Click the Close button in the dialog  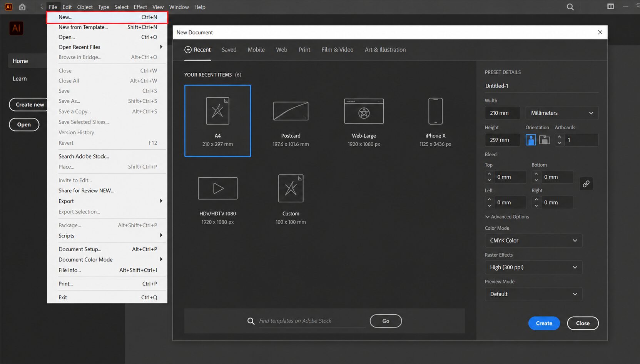pyautogui.click(x=583, y=323)
